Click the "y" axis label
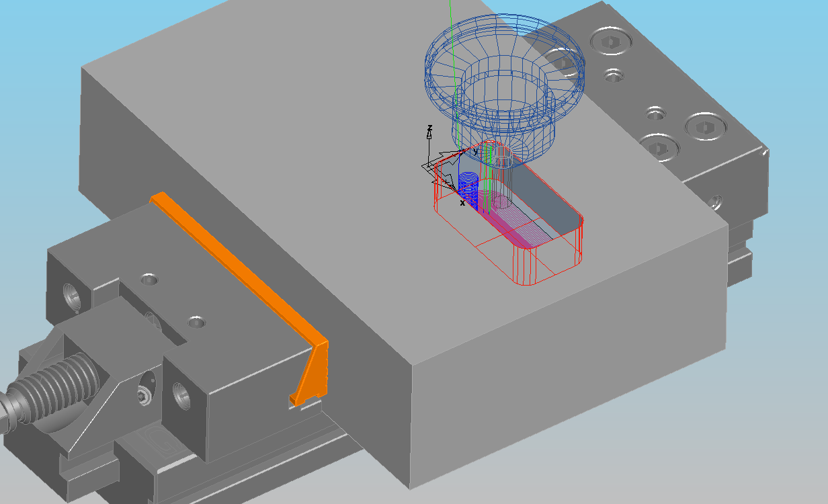The width and height of the screenshot is (828, 504). click(476, 152)
